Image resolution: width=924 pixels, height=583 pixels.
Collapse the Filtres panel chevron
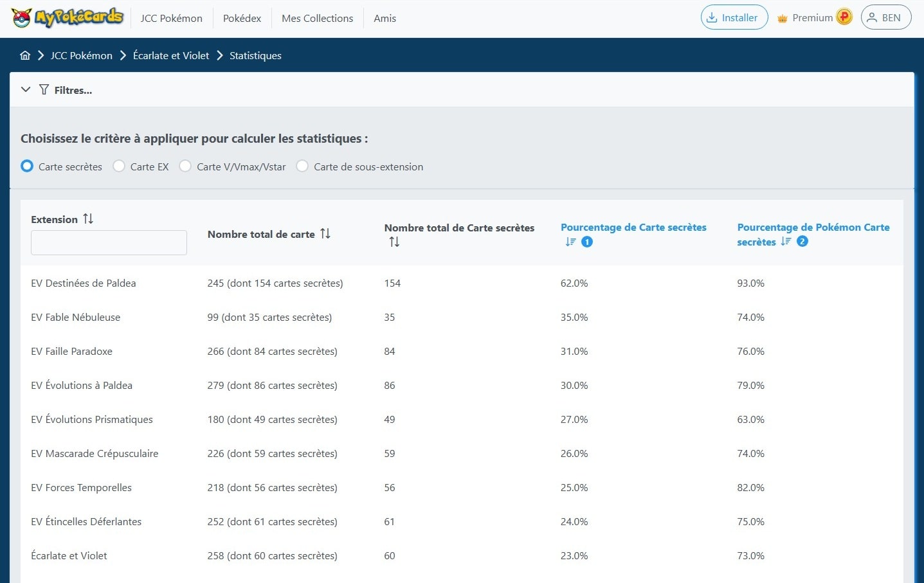tap(26, 90)
